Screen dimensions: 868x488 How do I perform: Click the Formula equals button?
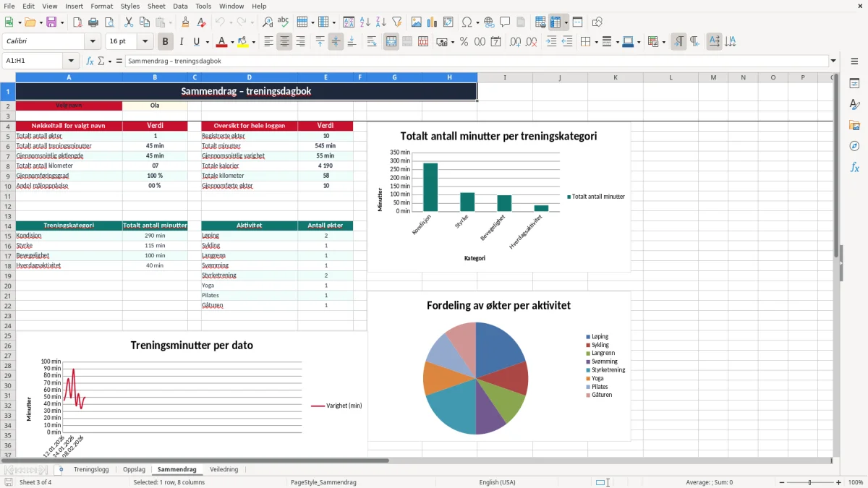119,61
